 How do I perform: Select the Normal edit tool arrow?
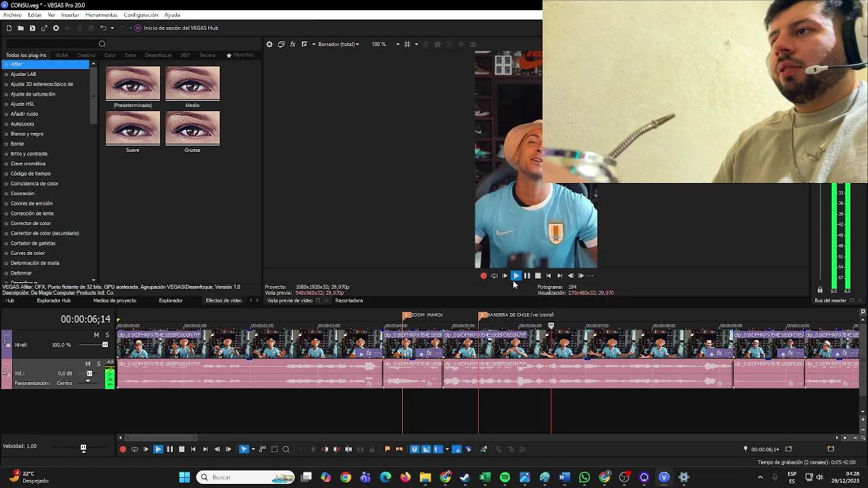244,449
